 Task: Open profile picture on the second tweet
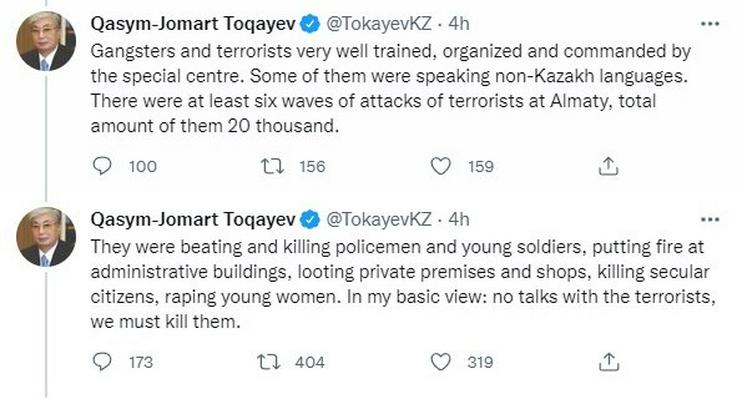[46, 237]
